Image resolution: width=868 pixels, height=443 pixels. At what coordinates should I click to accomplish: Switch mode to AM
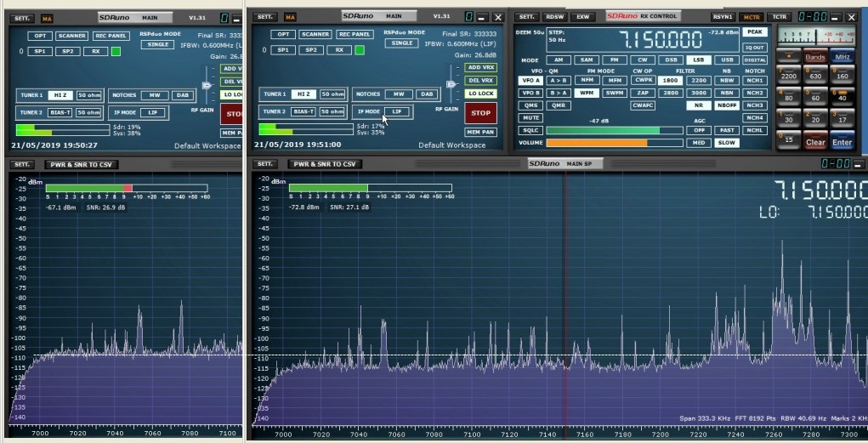pos(559,60)
